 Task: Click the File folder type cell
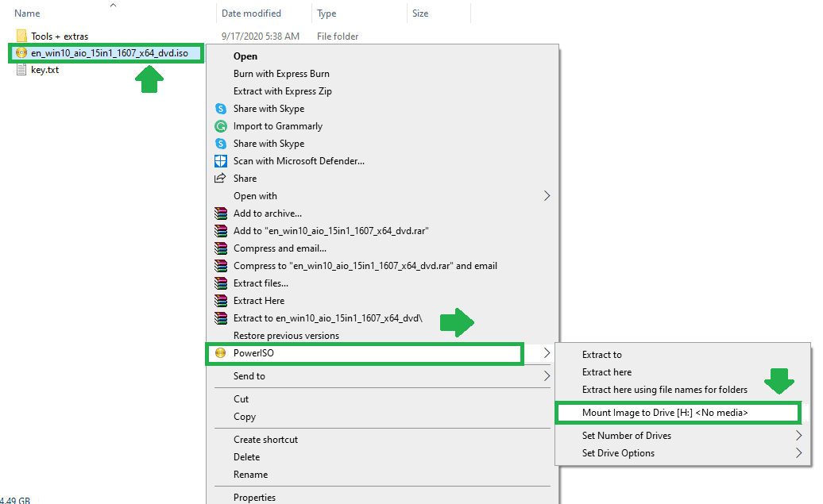[338, 37]
